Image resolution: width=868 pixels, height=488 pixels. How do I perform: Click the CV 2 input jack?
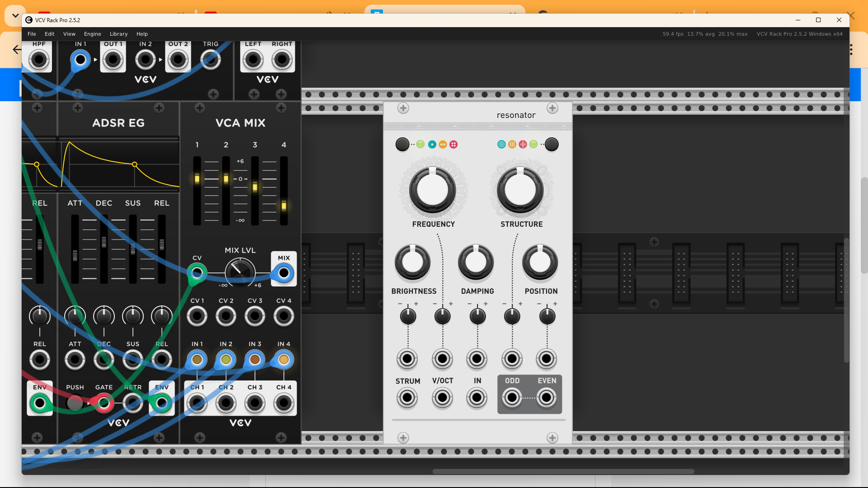pyautogui.click(x=226, y=316)
